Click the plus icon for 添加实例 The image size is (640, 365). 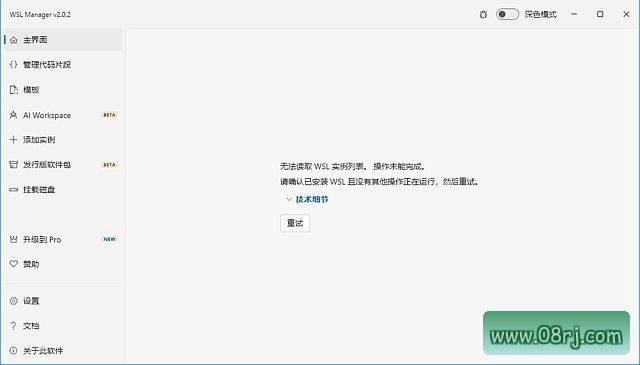point(13,140)
